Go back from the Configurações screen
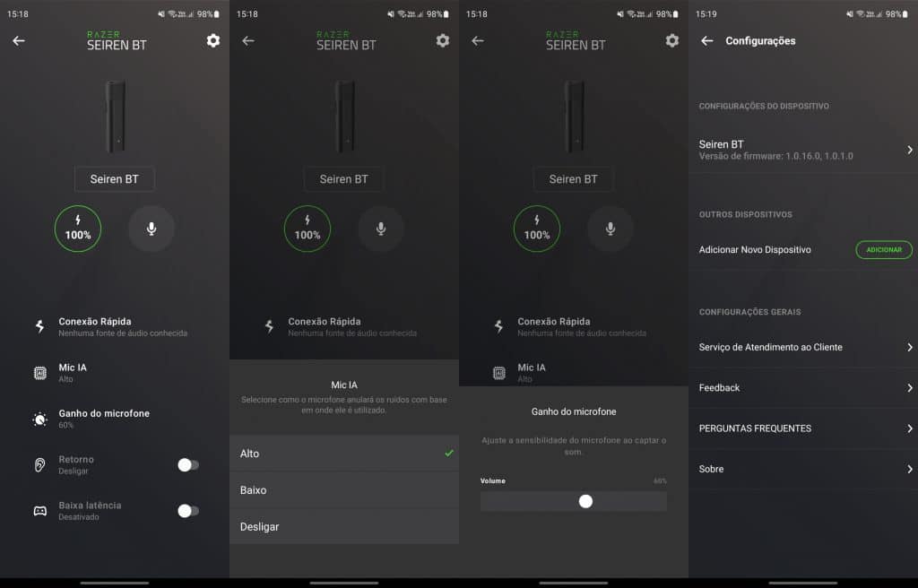This screenshot has height=588, width=918. (x=707, y=40)
